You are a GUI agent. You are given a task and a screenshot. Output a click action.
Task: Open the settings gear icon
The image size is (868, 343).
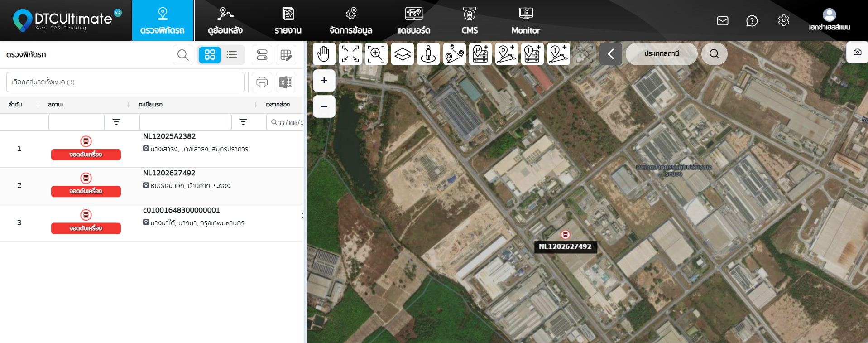pos(784,21)
